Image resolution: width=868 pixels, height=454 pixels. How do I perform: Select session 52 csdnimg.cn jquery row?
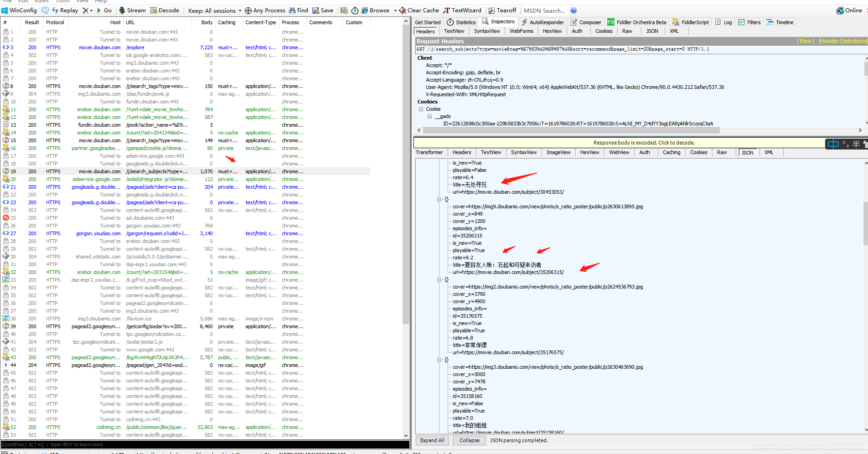pyautogui.click(x=186, y=428)
